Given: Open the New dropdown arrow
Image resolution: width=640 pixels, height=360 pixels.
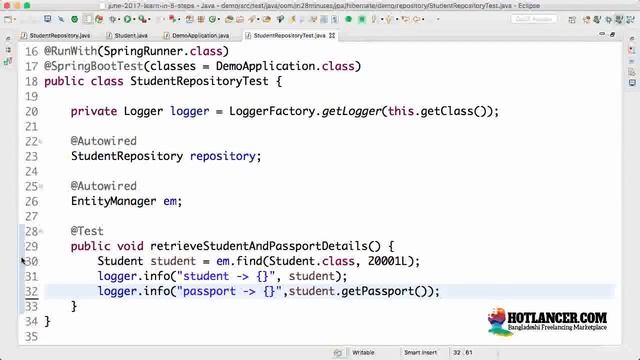Looking at the screenshot, I should point(15,19).
